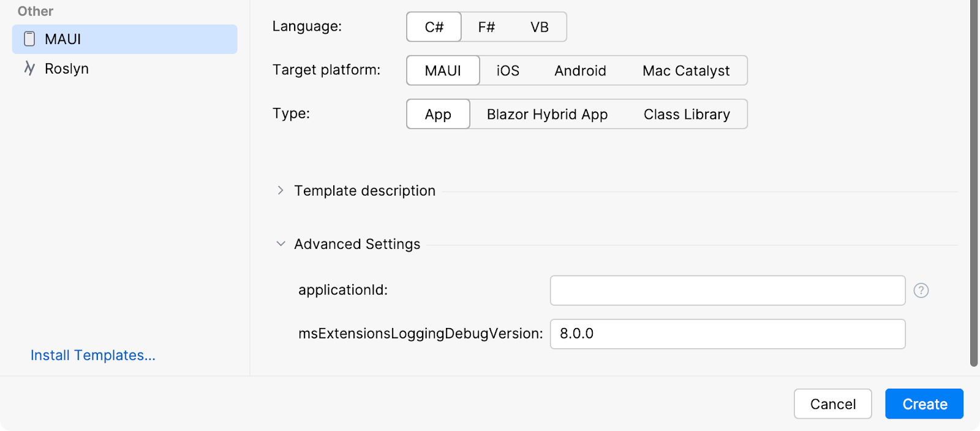Set target platform to Android

tap(579, 71)
